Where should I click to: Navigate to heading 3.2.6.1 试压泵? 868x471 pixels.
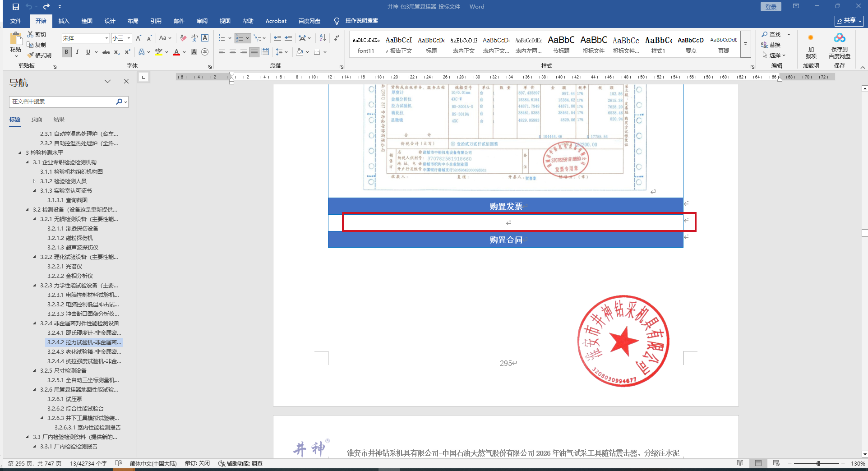click(x=65, y=399)
